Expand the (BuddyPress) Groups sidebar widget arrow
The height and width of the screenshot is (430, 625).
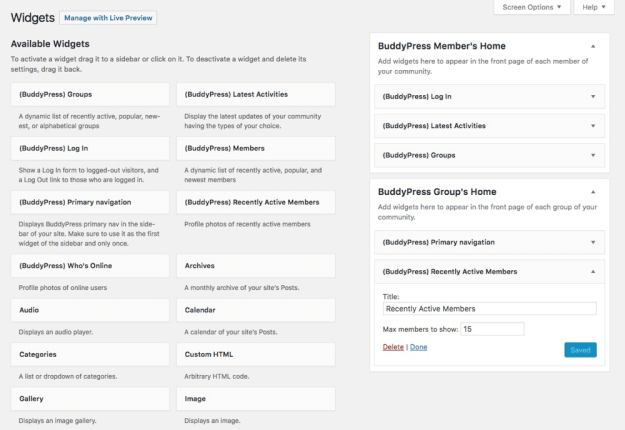pos(593,155)
